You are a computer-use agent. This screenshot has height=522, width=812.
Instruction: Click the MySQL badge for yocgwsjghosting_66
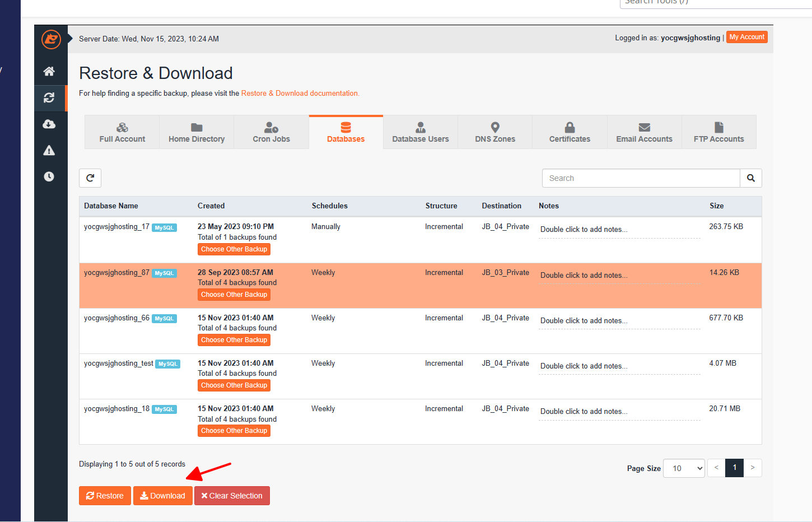point(165,319)
